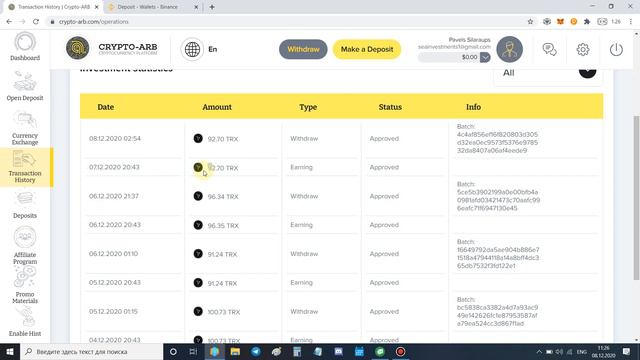Open the support chat icon
Viewport: 640px width, 360px height.
(549, 49)
